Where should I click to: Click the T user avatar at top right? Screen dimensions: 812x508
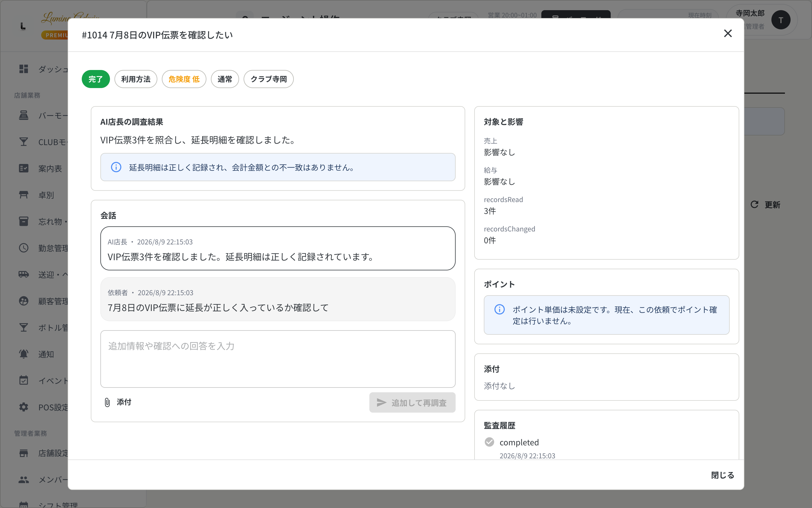(x=780, y=20)
